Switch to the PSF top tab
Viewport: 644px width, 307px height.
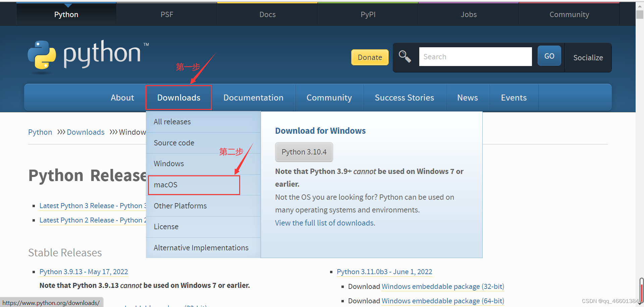click(167, 14)
